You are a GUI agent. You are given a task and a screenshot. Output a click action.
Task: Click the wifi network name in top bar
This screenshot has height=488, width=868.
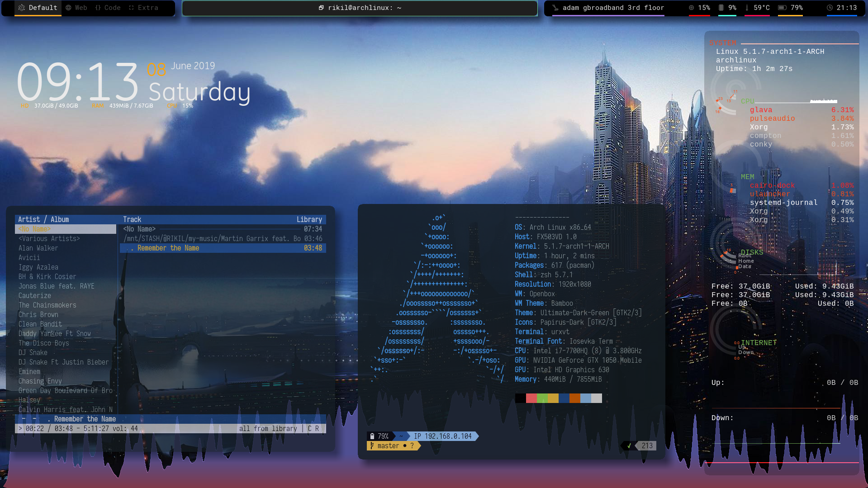pos(613,8)
